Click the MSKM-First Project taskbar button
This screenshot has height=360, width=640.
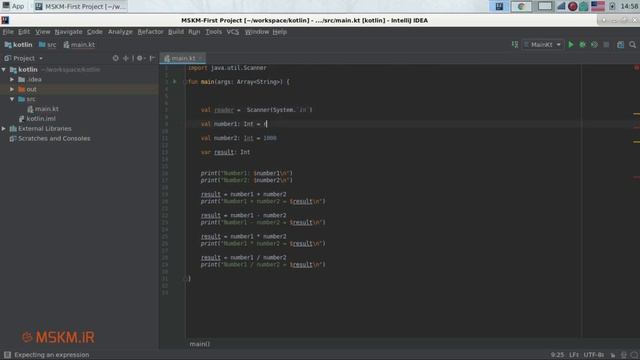(x=80, y=6)
